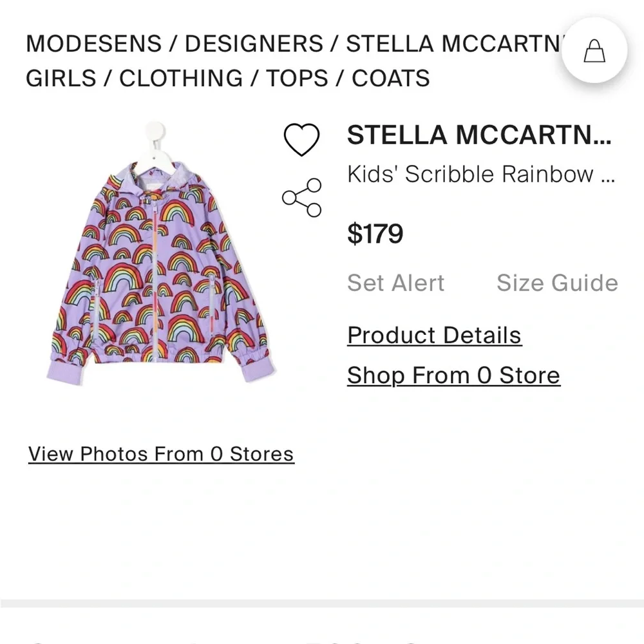Viewport: 644px width, 644px height.
Task: Open the Size Guide
Action: tap(557, 282)
